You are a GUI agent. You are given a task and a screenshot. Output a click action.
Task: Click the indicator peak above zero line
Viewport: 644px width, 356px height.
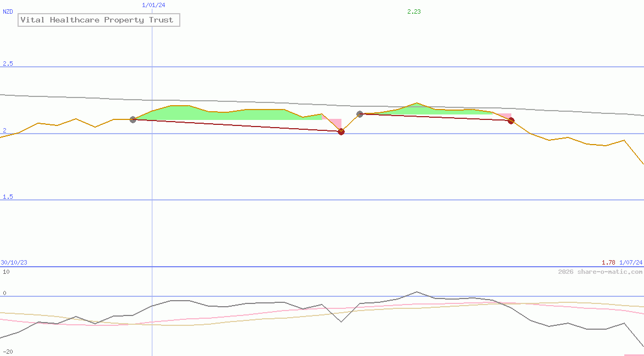(417, 292)
